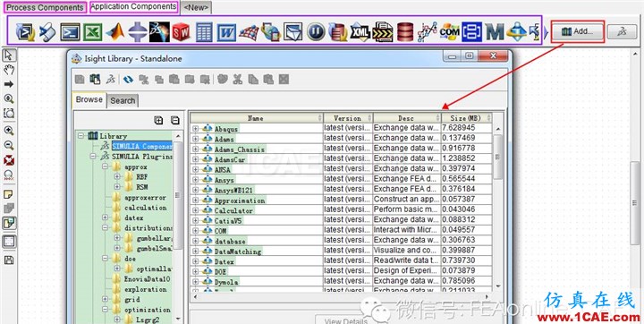644x324 pixels.
Task: Pick the hand pan tool
Action: 9,69
